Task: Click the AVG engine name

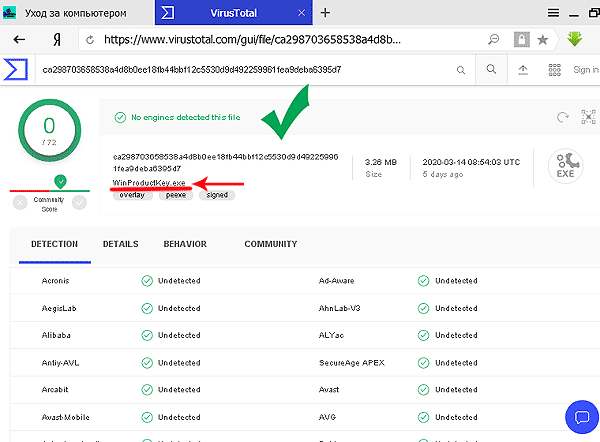Action: pyautogui.click(x=327, y=417)
